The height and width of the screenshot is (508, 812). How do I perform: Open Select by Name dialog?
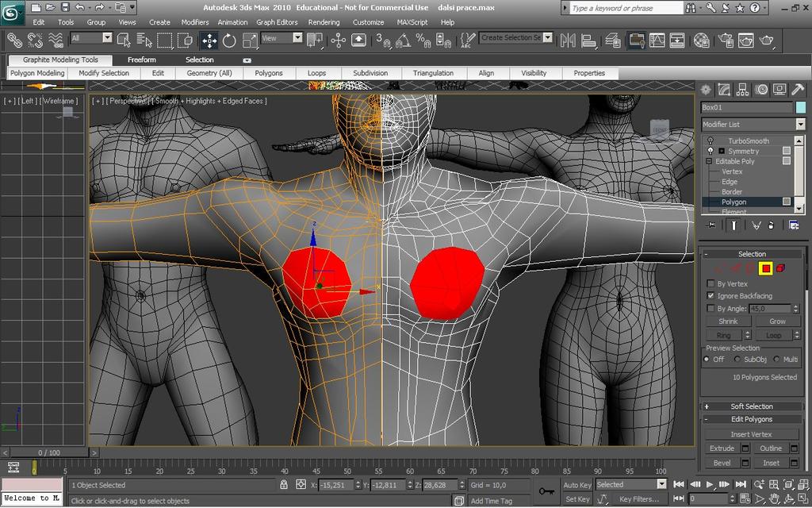pos(144,40)
